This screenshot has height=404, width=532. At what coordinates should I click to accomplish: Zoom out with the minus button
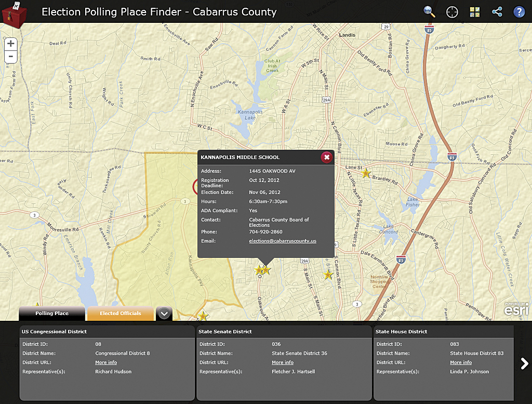click(x=11, y=56)
